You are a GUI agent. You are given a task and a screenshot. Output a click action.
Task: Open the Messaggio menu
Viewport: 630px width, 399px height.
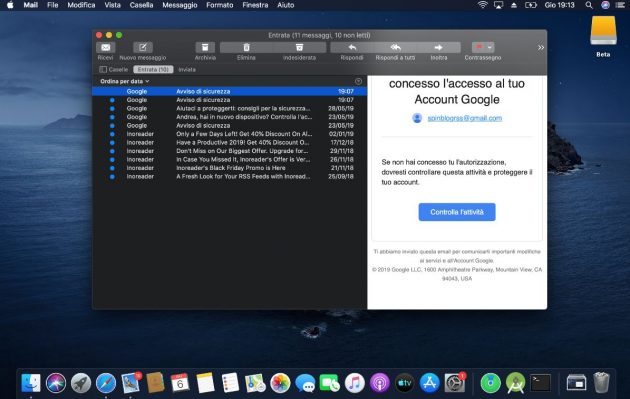(180, 5)
